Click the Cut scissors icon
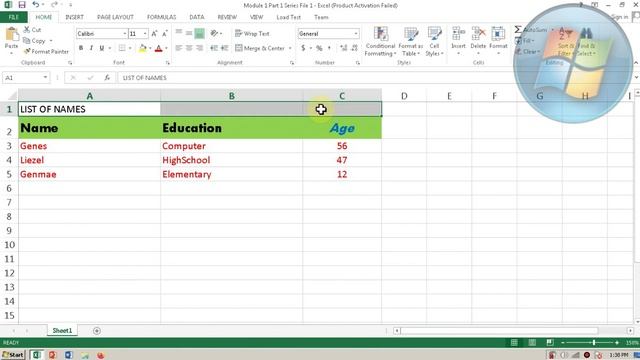Viewport: 640px width, 360px height. click(27, 29)
